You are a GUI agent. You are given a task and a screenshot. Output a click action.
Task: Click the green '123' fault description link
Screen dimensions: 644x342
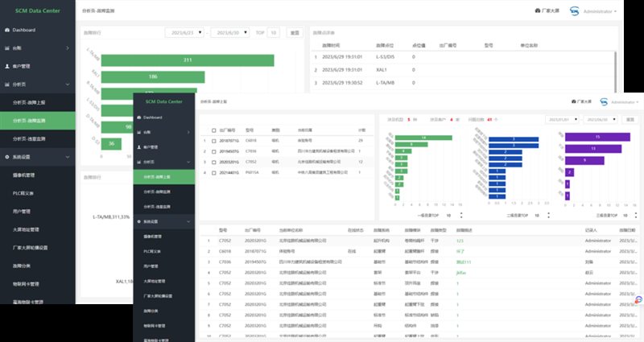[460, 241]
